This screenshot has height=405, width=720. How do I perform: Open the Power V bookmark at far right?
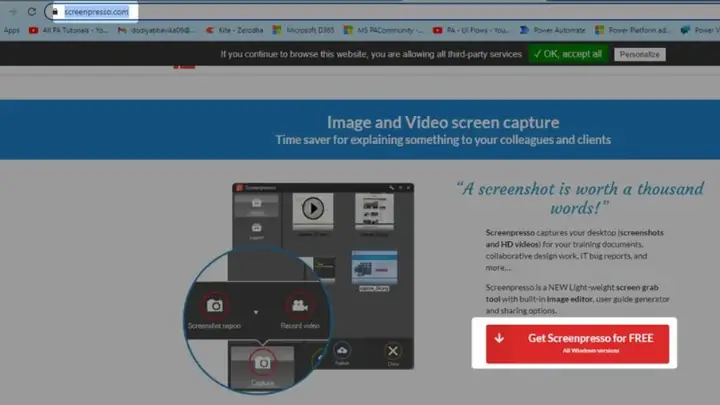[x=700, y=30]
